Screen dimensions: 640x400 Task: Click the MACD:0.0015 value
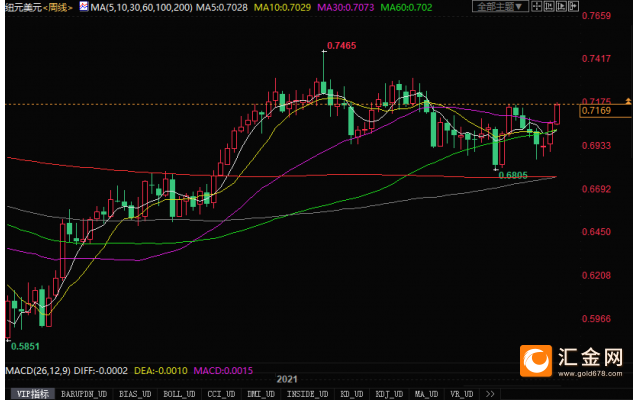pyautogui.click(x=223, y=371)
